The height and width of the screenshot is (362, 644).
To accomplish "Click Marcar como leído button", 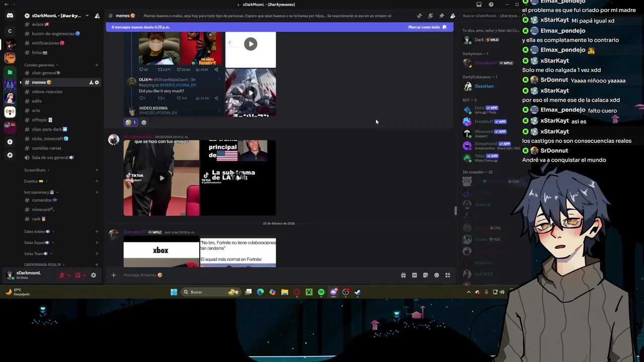I will 427,27.
